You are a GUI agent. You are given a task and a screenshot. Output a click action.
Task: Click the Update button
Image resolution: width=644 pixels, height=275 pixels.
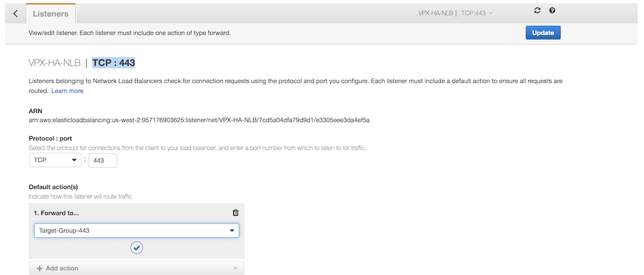tap(543, 33)
